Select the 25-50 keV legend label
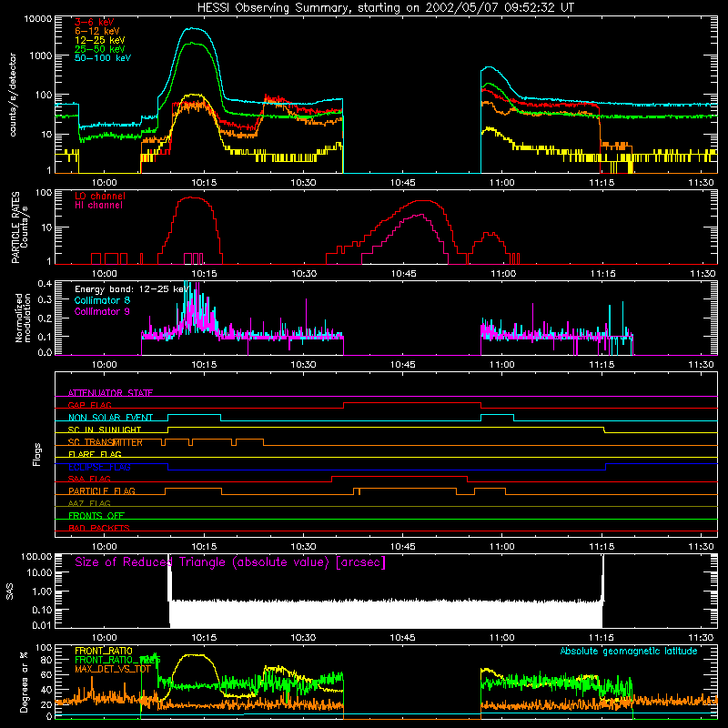The height and width of the screenshot is (728, 728). pos(99,49)
